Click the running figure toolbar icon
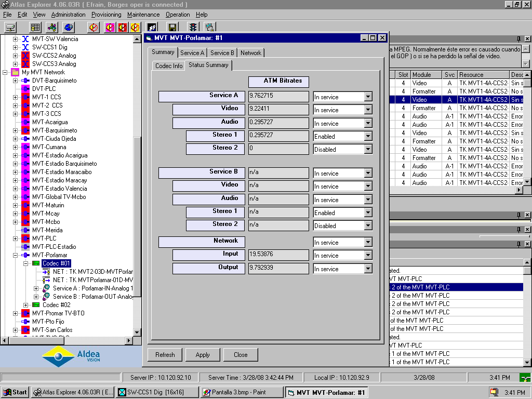 pyautogui.click(x=152, y=28)
